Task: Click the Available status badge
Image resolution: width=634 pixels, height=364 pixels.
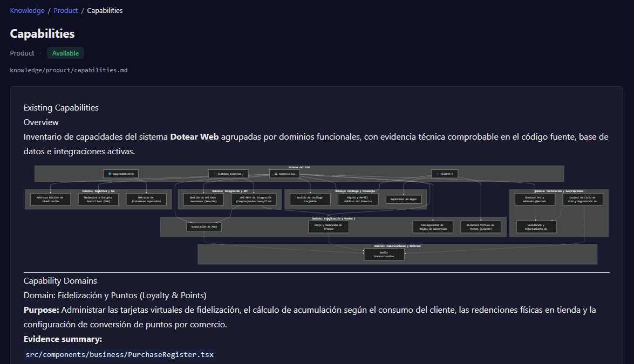Action: click(65, 53)
